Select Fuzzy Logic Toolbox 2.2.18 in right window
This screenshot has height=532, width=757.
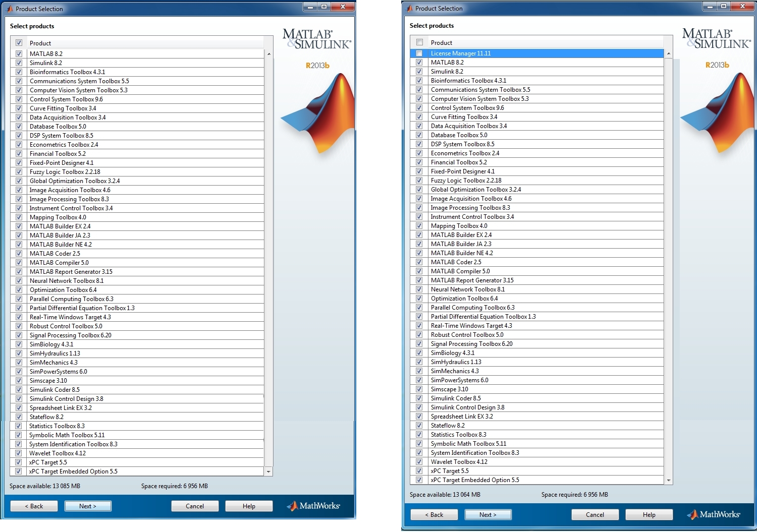click(x=537, y=181)
